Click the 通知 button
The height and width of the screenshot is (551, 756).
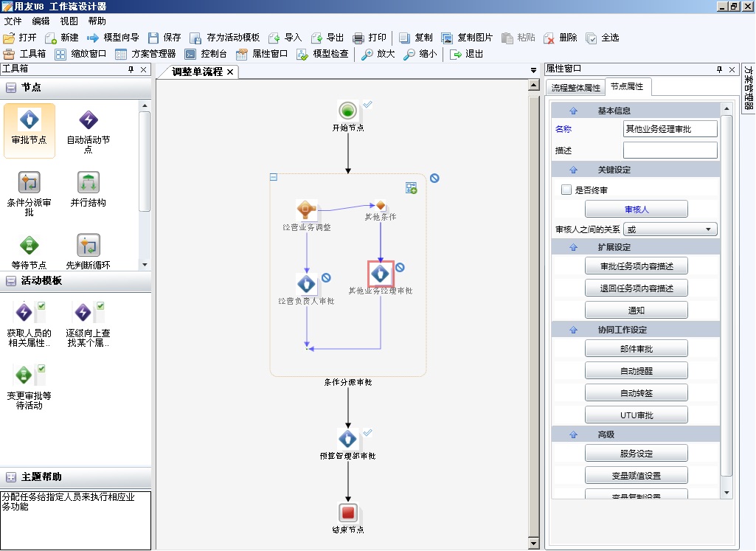637,311
